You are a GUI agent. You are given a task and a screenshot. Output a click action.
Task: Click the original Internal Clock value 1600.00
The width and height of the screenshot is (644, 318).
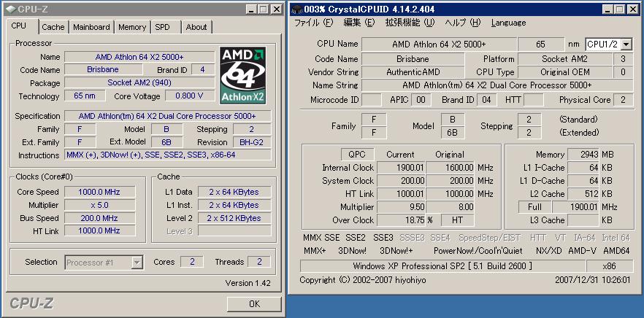(x=450, y=168)
